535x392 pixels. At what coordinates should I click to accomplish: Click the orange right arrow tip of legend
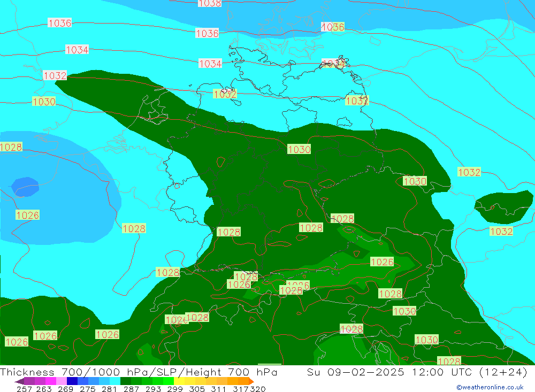[251, 381]
